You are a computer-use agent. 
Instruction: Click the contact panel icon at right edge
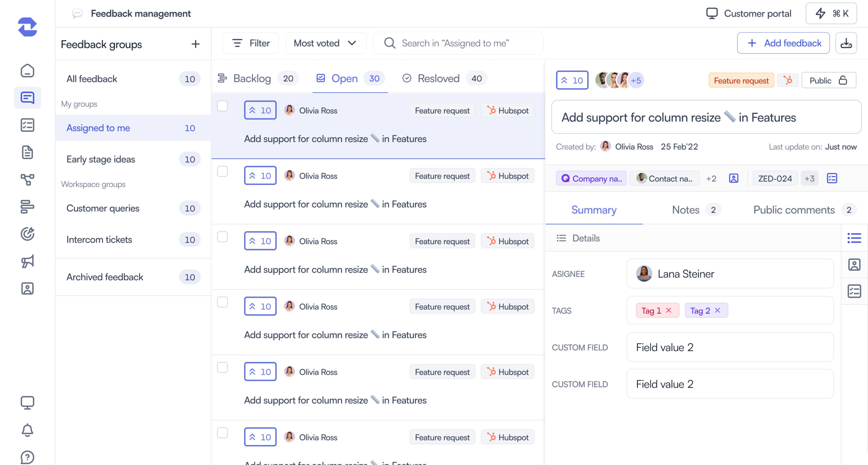[x=854, y=265]
